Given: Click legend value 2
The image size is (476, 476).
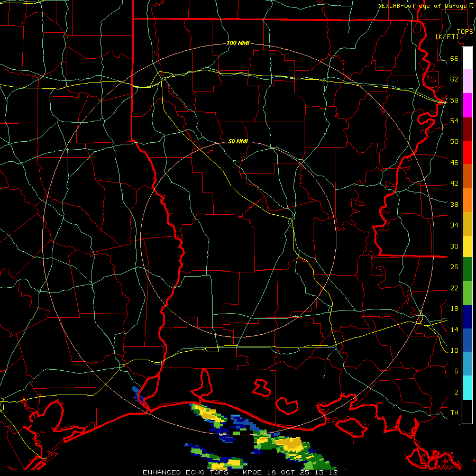Looking at the screenshot, I should pos(456,392).
